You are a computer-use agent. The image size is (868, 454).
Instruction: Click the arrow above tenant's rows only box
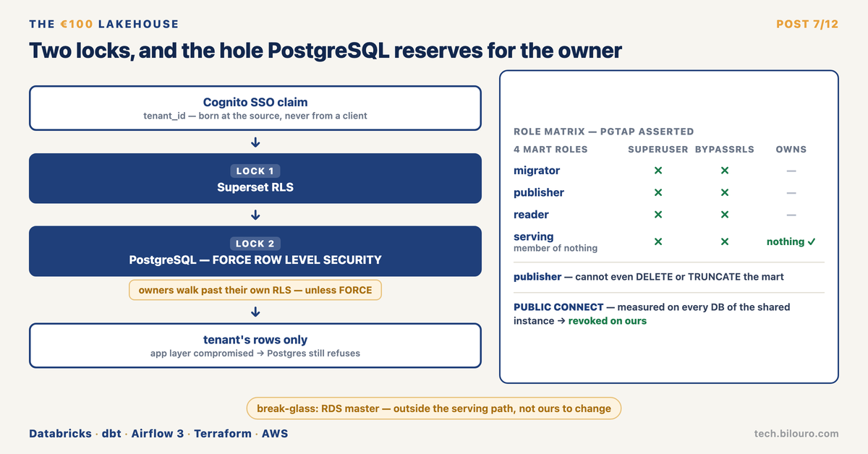click(x=255, y=312)
